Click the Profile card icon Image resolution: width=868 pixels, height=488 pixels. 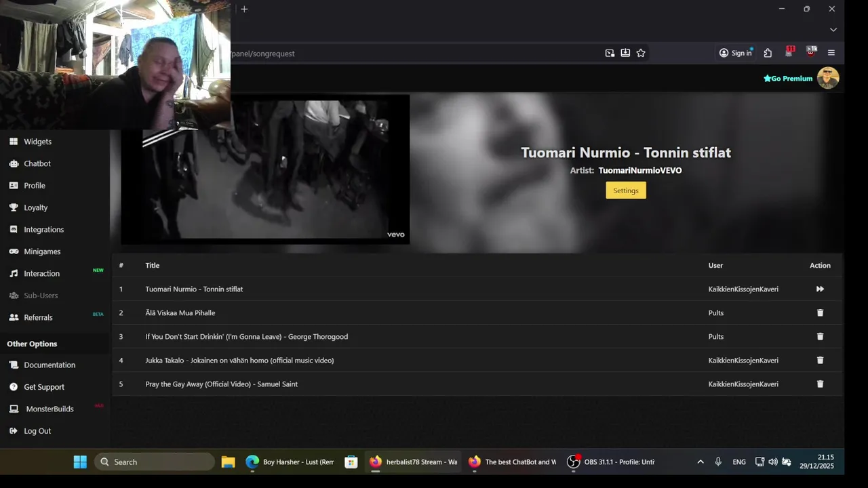14,186
